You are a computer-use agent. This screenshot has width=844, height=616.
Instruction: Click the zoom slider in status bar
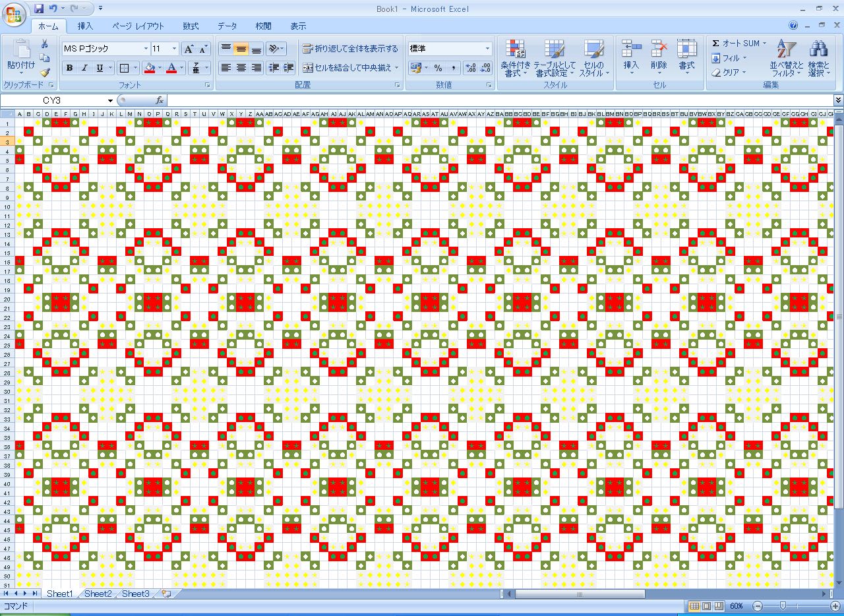(783, 605)
